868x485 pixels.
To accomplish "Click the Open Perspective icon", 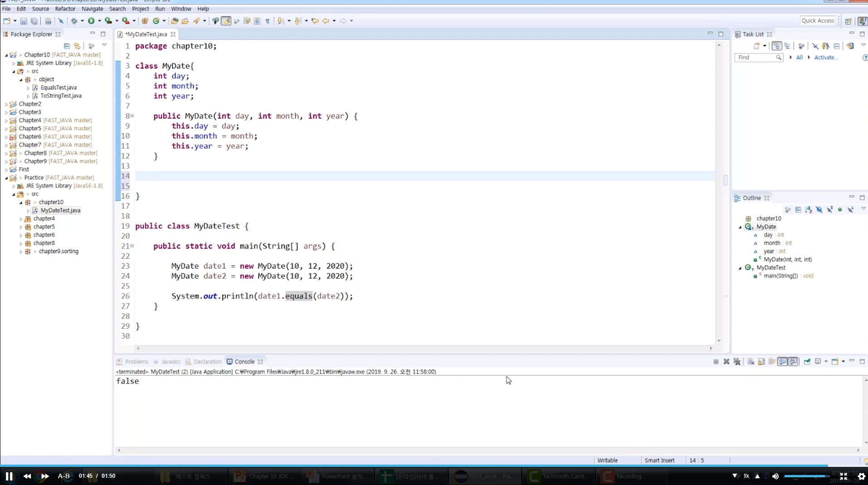I will [x=848, y=21].
